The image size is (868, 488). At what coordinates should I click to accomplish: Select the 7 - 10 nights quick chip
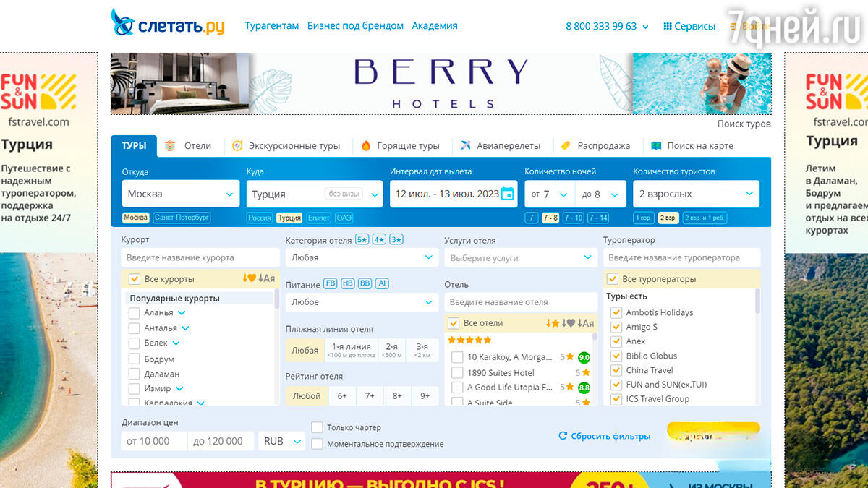pos(574,218)
